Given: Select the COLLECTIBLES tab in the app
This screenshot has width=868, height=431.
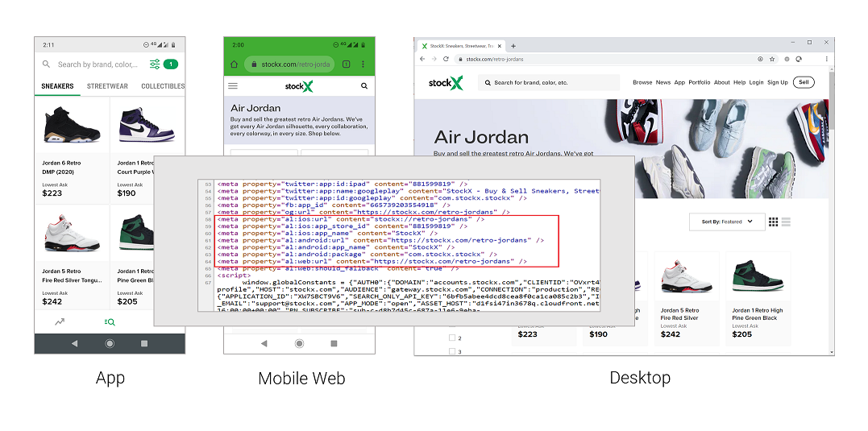Looking at the screenshot, I should (163, 86).
